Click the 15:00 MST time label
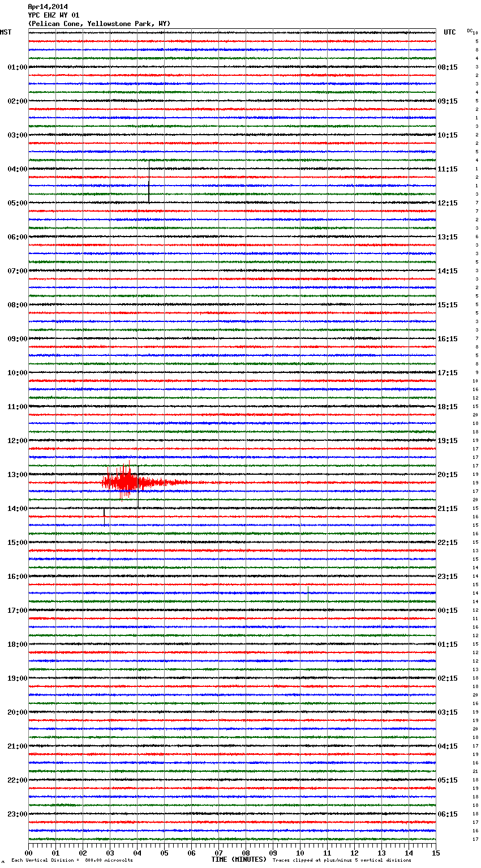 18,543
